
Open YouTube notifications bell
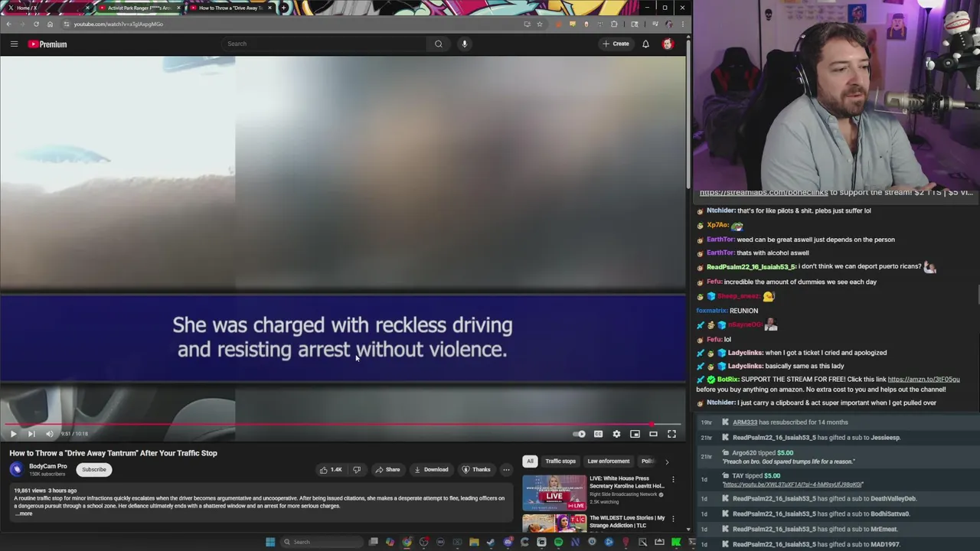pyautogui.click(x=645, y=44)
